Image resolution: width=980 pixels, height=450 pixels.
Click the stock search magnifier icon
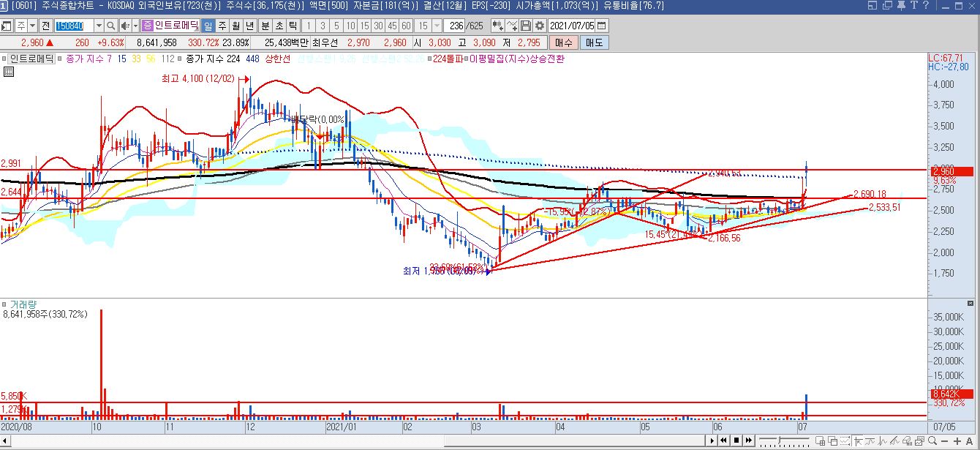click(111, 26)
